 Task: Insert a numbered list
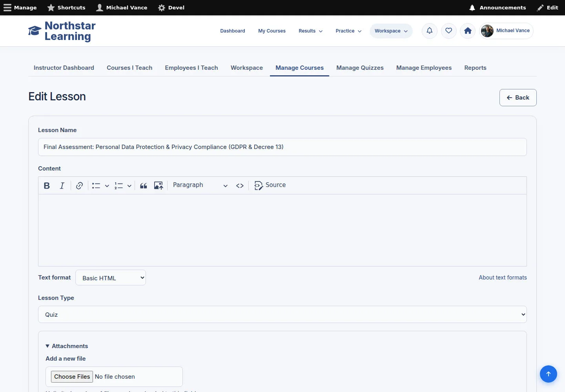[119, 185]
